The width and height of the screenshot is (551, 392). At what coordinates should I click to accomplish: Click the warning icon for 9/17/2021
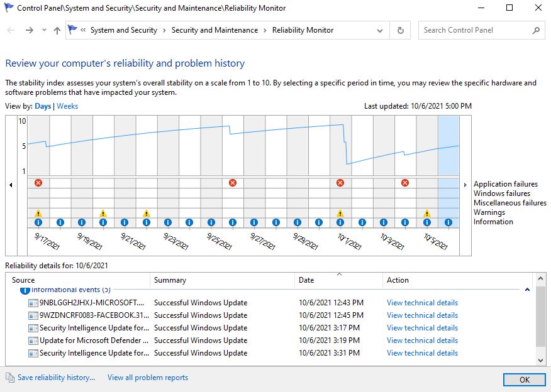tap(38, 213)
